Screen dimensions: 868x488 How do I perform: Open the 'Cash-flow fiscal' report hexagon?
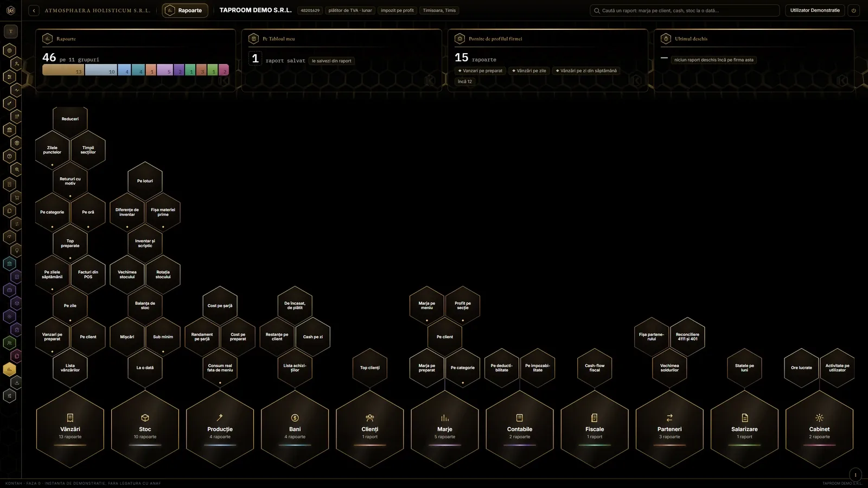coord(595,368)
